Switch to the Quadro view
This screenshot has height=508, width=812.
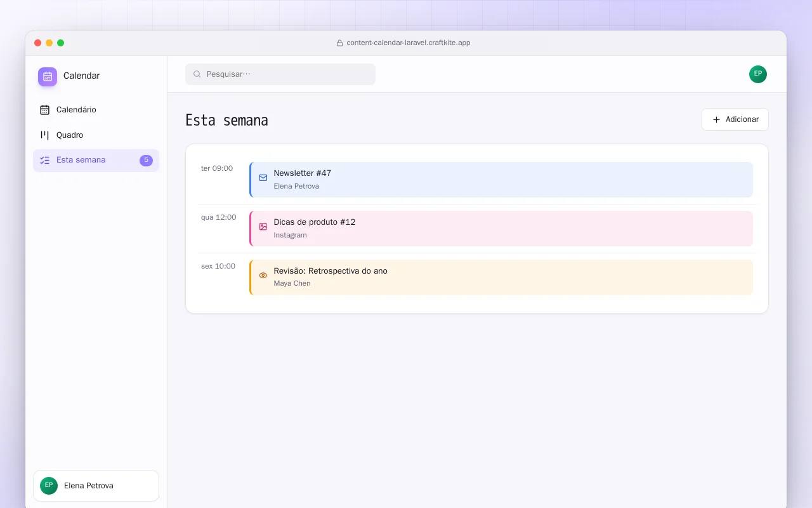96,135
